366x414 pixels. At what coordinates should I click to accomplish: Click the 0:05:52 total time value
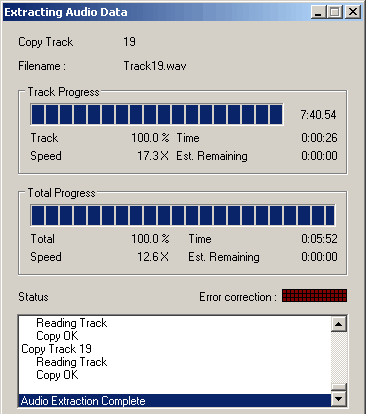[x=319, y=239]
